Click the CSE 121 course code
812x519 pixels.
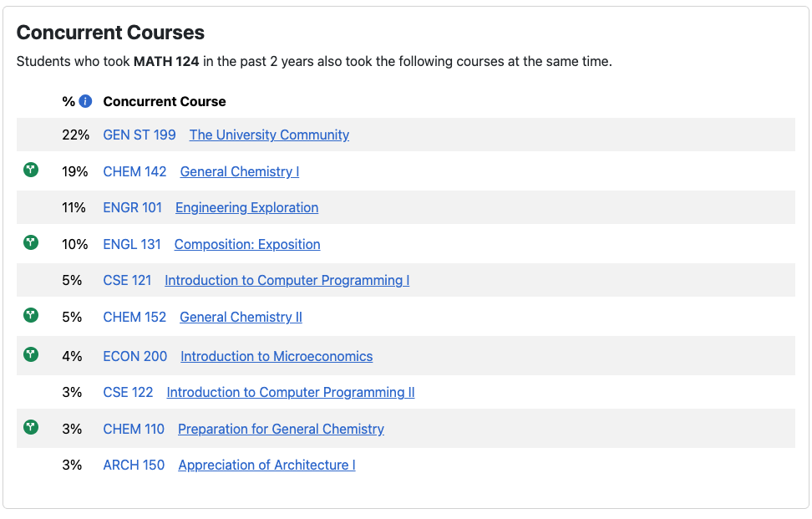[x=127, y=280]
